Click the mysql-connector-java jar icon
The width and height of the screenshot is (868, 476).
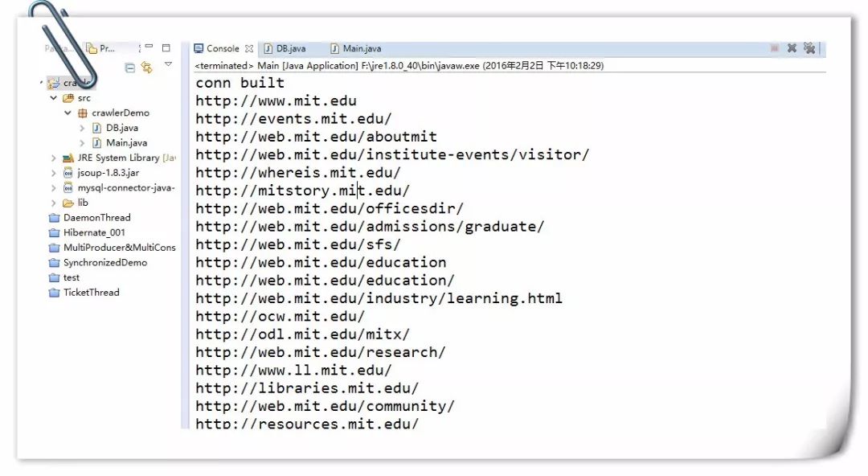click(x=68, y=188)
